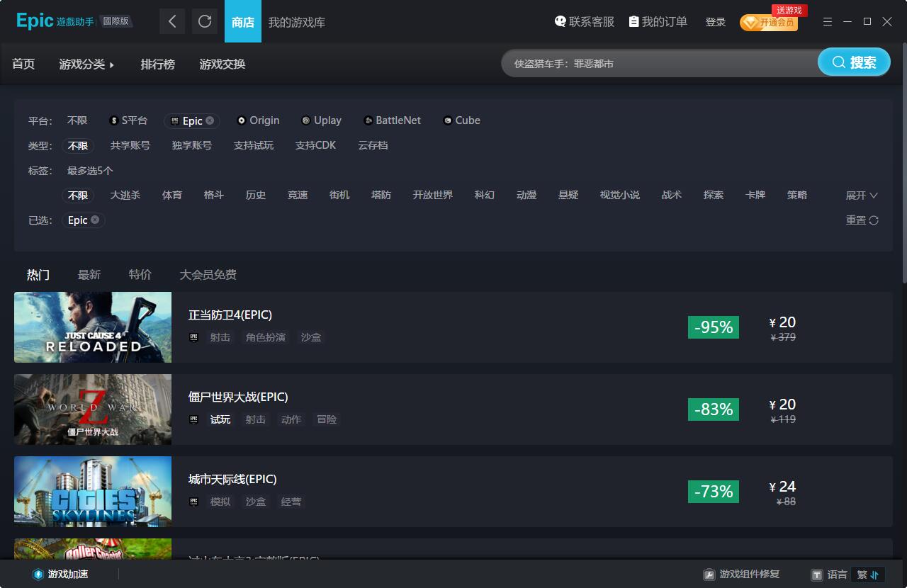Toggle the 塔防 tag
The height and width of the screenshot is (588, 907).
click(x=381, y=195)
